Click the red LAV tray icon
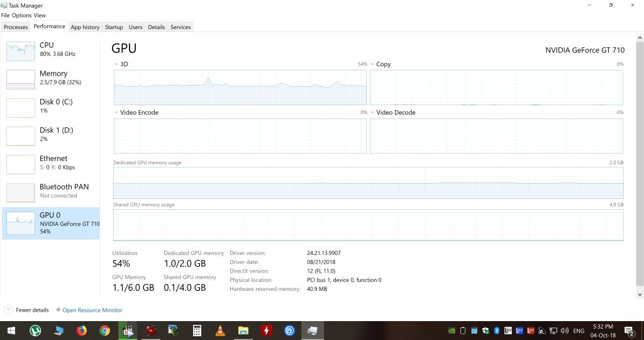 (x=531, y=331)
